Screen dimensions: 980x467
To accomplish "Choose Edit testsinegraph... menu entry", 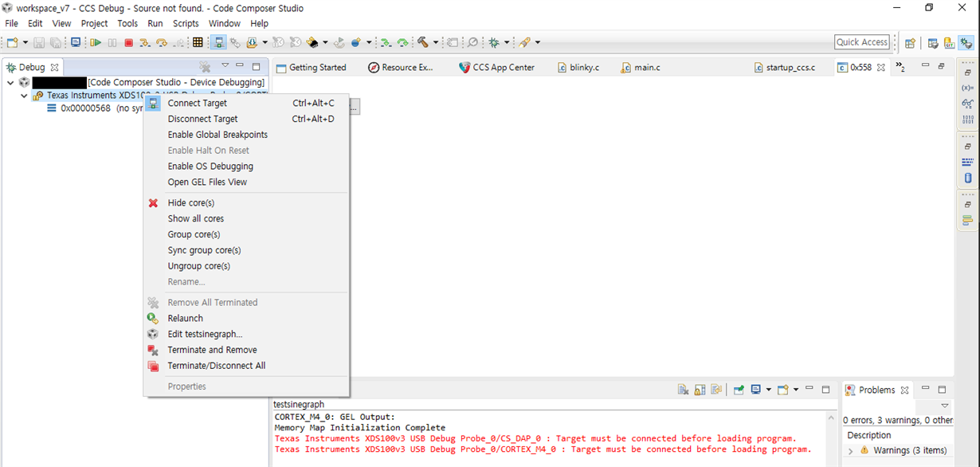I will click(205, 334).
